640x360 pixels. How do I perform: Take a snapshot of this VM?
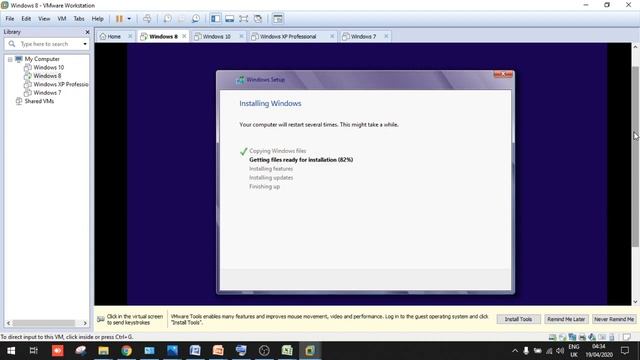(x=167, y=19)
